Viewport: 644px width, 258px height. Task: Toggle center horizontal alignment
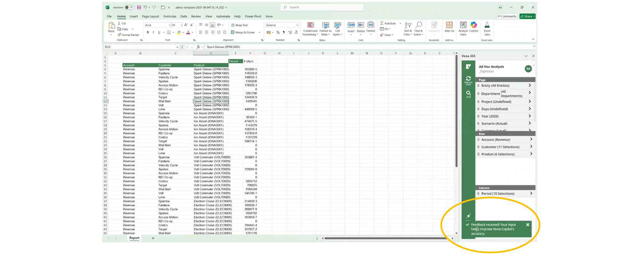(206, 33)
